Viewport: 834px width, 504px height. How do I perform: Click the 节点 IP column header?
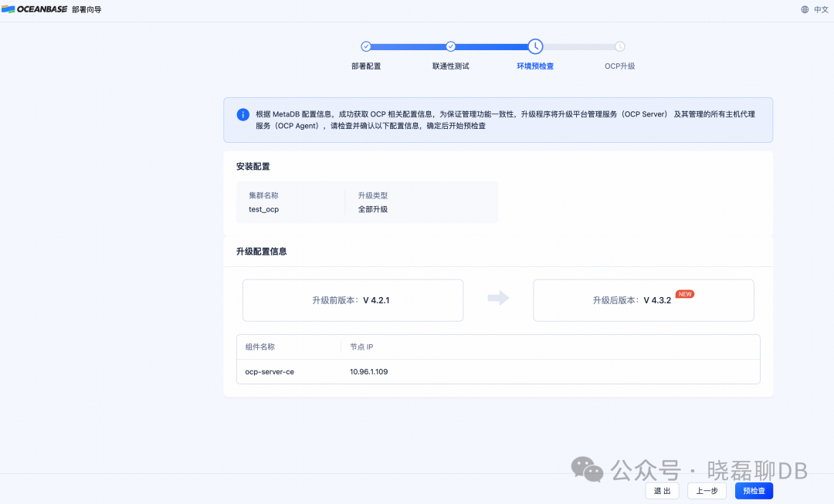[361, 347]
